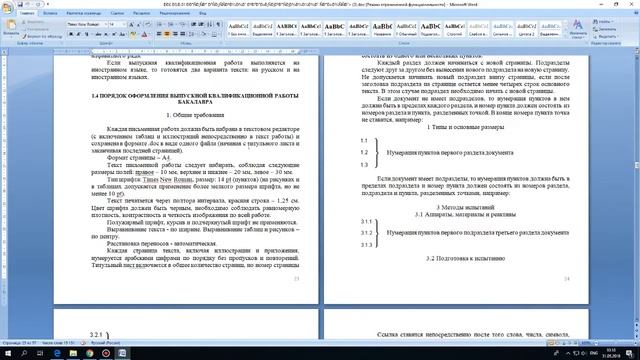Toggle Strikethrough formatting
The image size is (640, 360).
98,34
